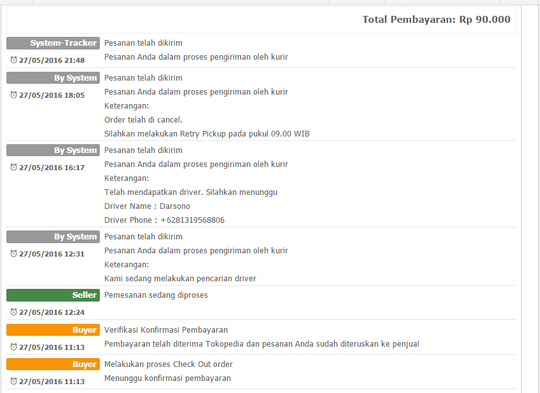Select the By System badge dated 12:31

(53, 237)
